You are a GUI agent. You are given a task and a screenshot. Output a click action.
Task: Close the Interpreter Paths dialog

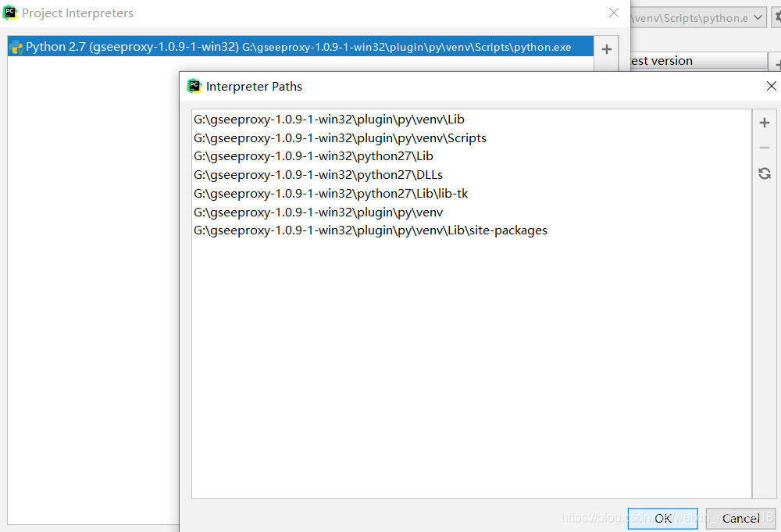tap(771, 86)
